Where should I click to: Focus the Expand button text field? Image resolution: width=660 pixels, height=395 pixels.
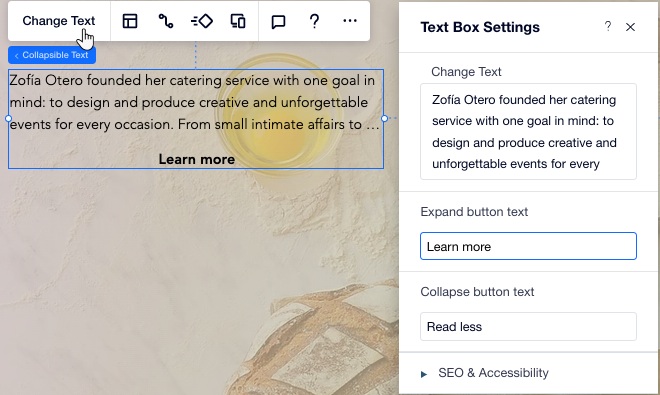(x=528, y=246)
